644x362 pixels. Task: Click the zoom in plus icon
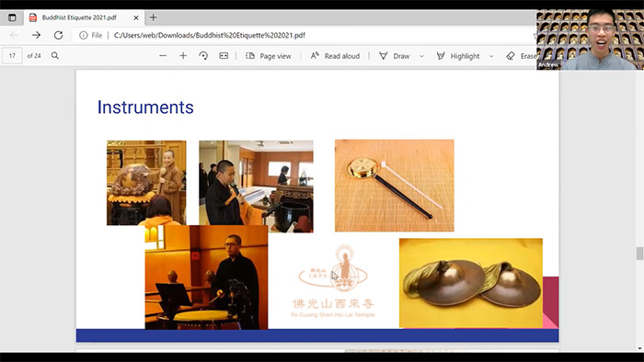tap(183, 56)
